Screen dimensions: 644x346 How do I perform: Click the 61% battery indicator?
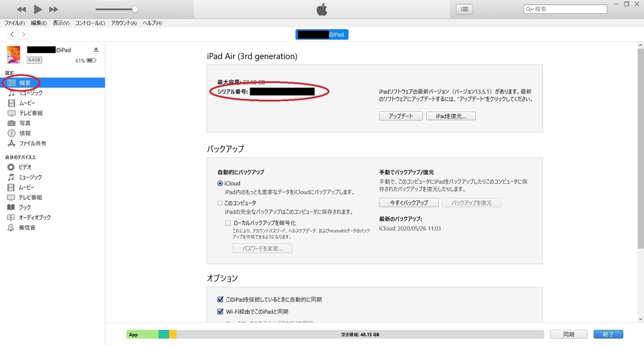point(86,61)
